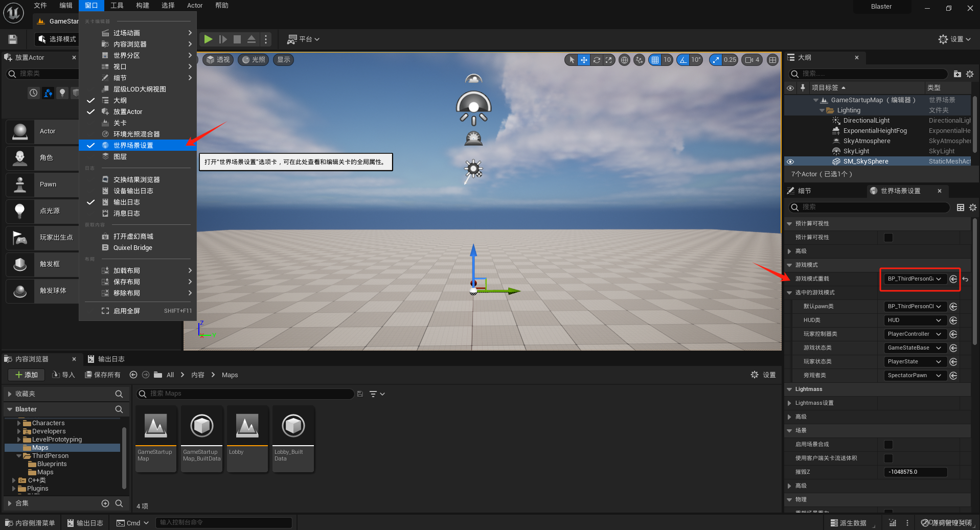Viewport: 980px width, 530px height.
Task: Click the stop simulation button in toolbar
Action: 237,39
